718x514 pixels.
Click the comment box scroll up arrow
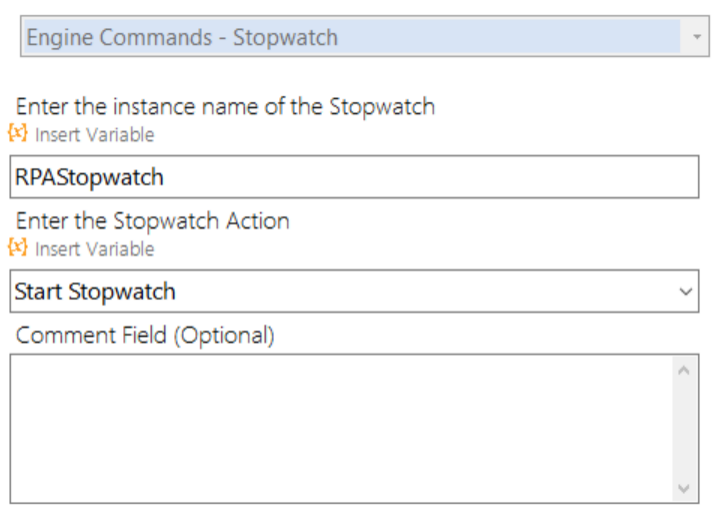684,371
